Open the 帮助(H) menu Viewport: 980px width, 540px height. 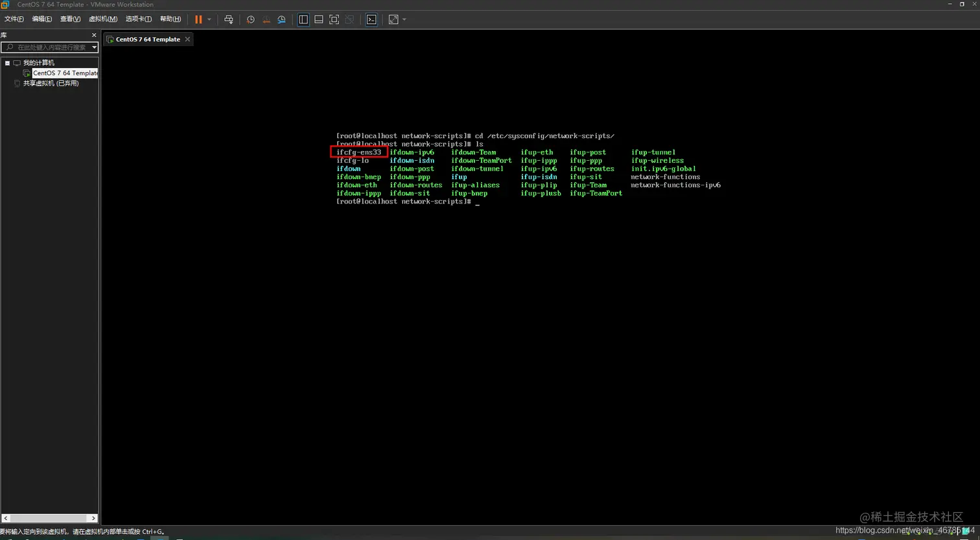tap(170, 19)
